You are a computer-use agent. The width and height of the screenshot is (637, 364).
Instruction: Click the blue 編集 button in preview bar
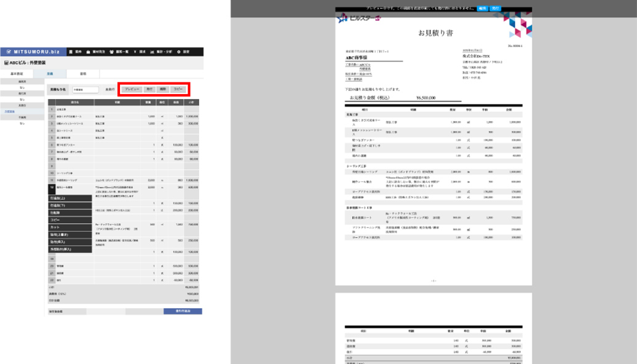pos(483,9)
